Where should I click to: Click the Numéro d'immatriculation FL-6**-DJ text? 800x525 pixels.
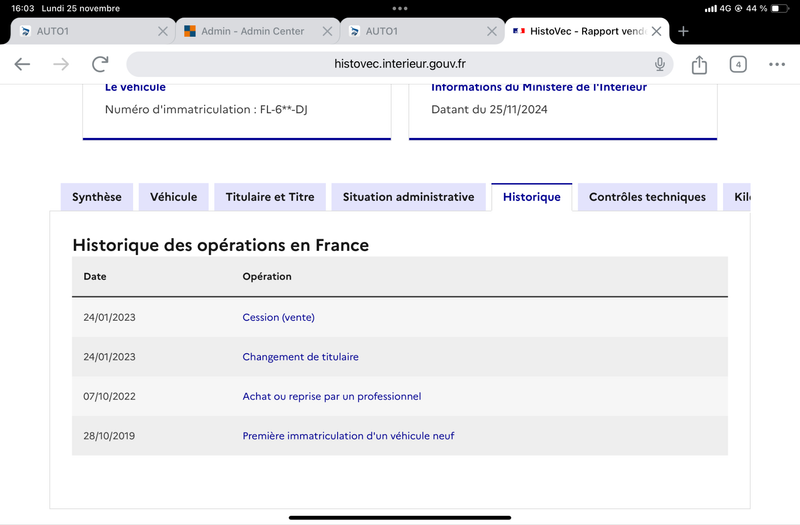(x=206, y=109)
